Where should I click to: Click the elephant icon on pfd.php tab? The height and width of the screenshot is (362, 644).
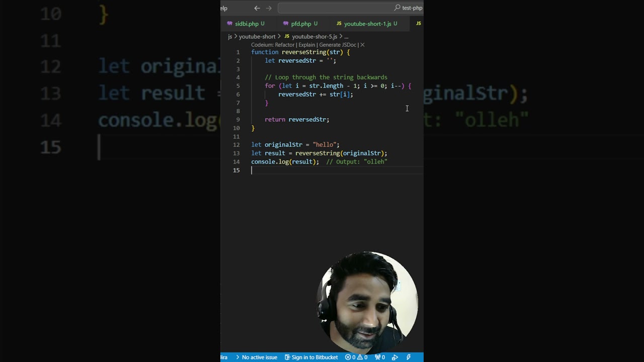tap(286, 24)
